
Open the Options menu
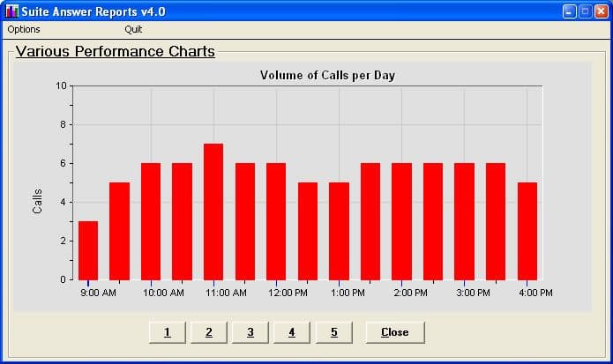pos(24,29)
